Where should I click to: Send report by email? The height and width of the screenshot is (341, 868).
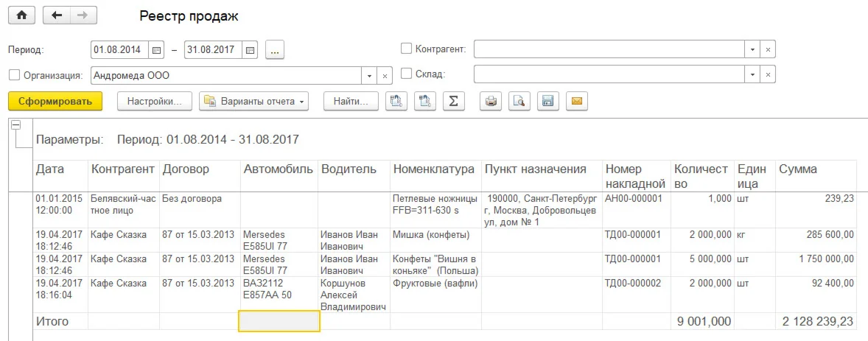pos(577,102)
